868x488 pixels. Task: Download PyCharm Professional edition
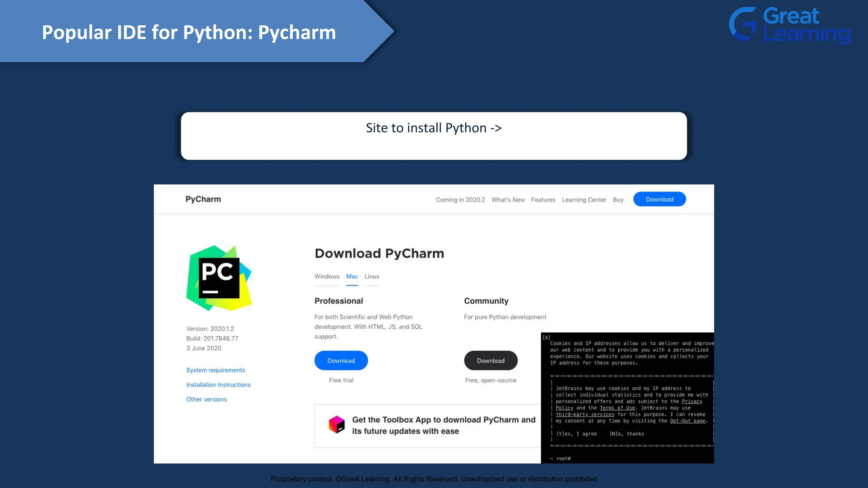click(x=341, y=360)
